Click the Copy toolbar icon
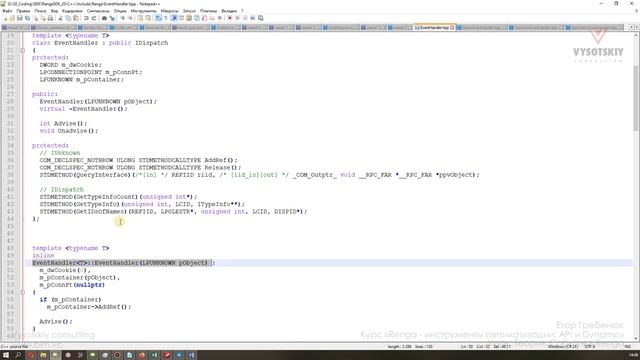The width and height of the screenshot is (640, 360). (x=68, y=18)
